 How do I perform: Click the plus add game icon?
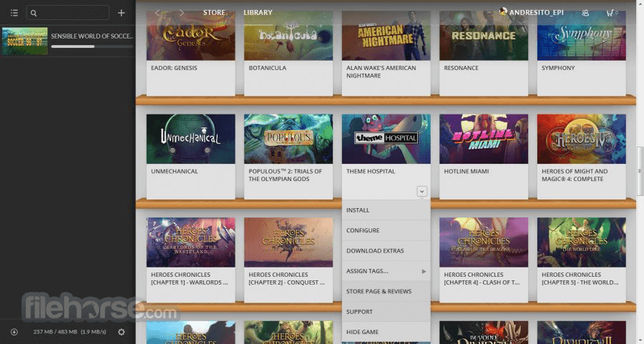click(x=121, y=13)
